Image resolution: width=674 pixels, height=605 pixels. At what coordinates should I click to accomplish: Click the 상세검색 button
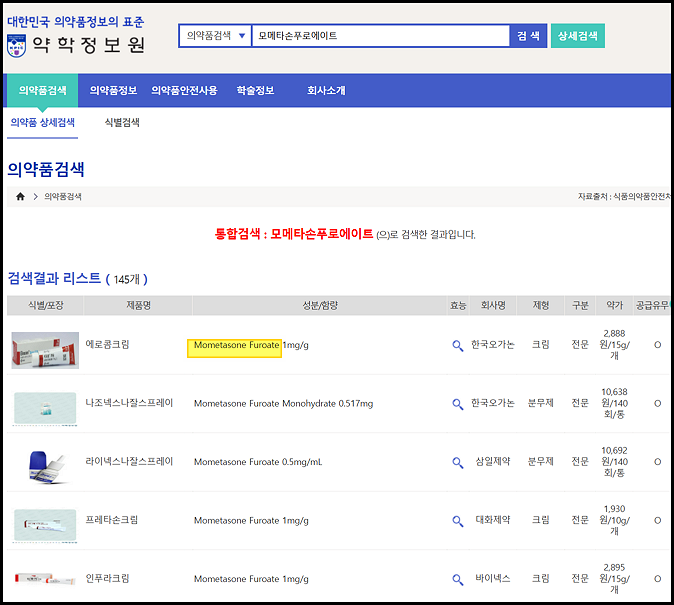(577, 36)
